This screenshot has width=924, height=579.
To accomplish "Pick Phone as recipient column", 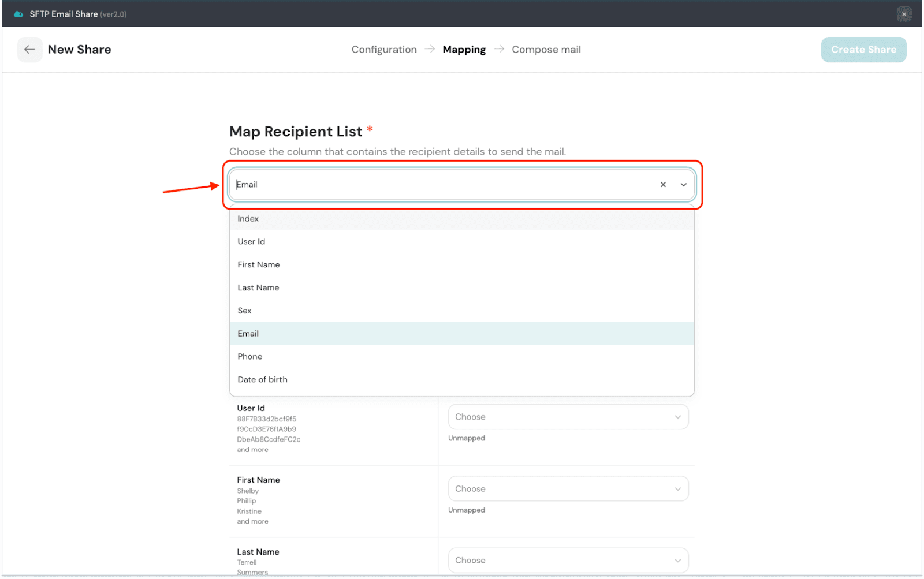I will point(250,357).
